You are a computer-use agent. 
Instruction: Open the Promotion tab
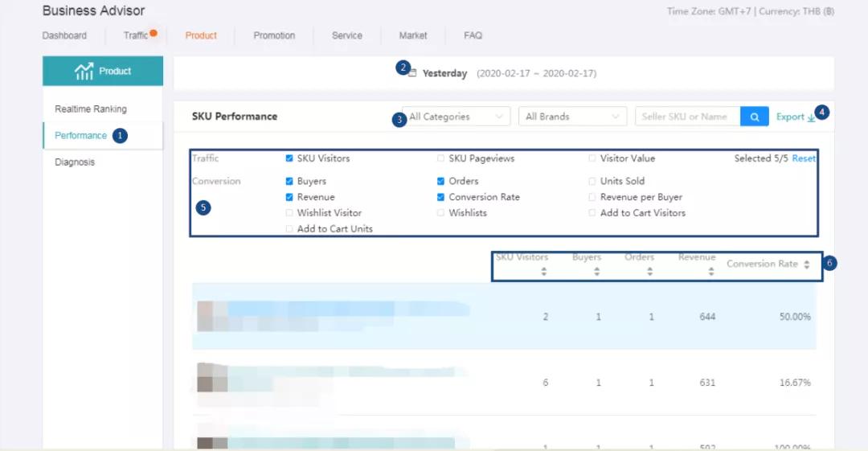coord(274,35)
